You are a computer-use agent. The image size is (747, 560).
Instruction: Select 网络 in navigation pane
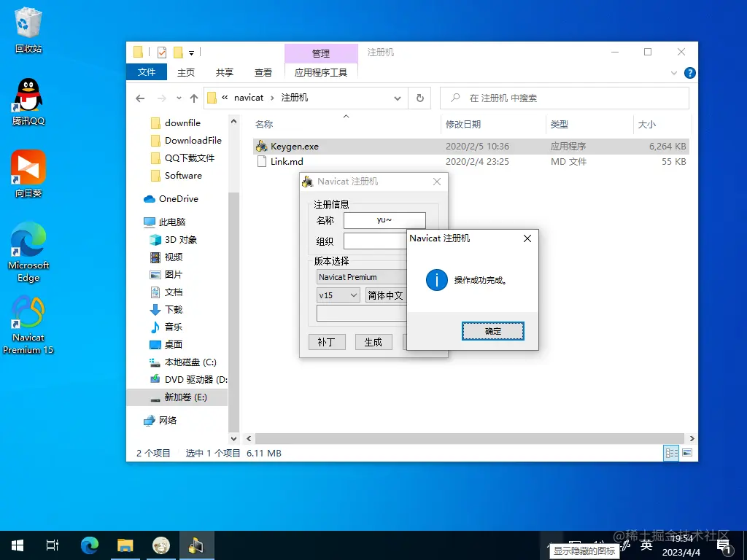click(168, 420)
